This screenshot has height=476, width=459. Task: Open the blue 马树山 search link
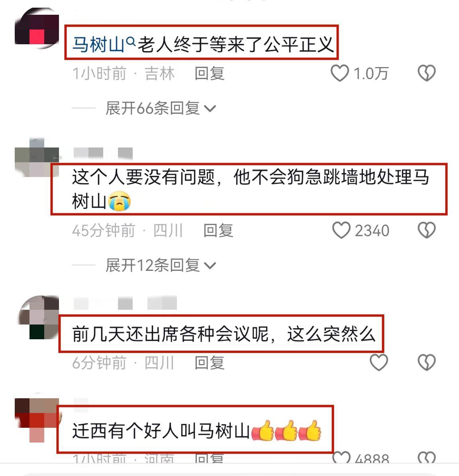pos(98,45)
